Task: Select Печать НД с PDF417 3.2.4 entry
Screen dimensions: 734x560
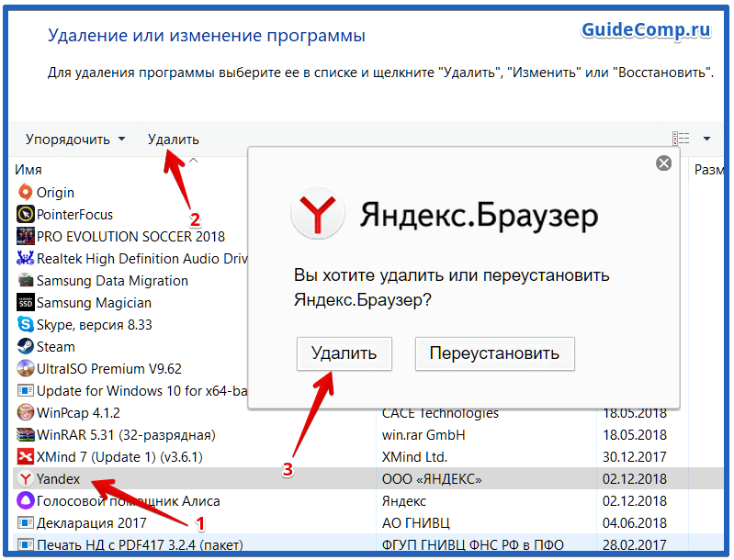Action: tap(140, 544)
